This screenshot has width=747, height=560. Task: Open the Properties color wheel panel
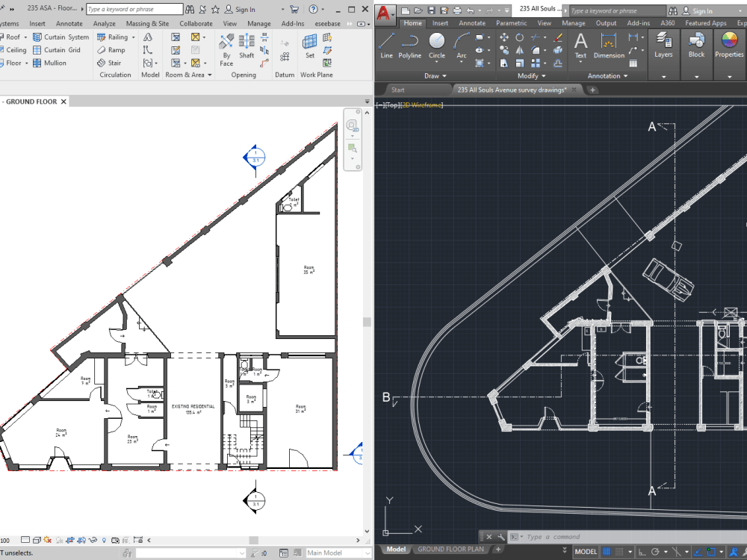point(729,46)
